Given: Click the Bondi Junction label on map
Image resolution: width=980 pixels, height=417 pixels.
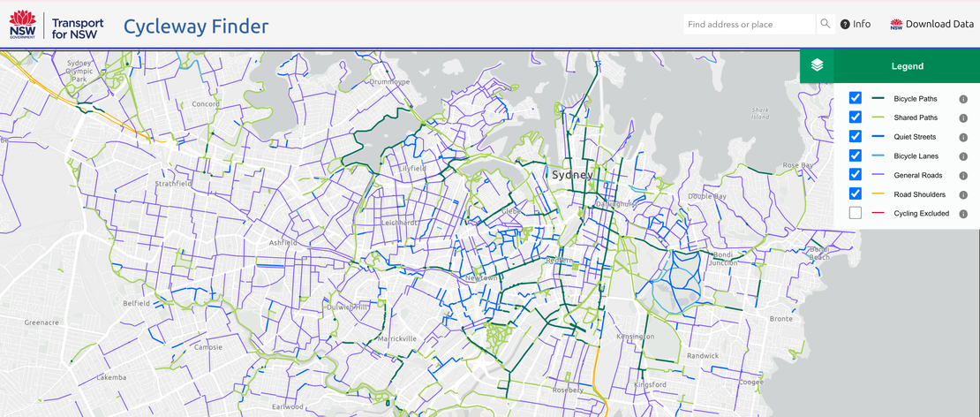Looking at the screenshot, I should click(723, 259).
